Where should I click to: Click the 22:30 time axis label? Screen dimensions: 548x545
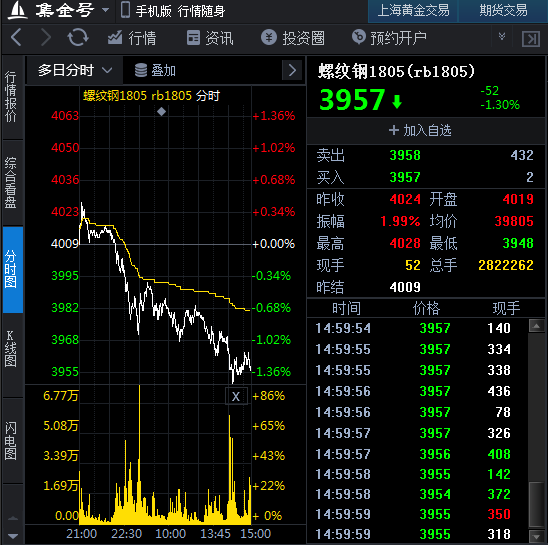coord(127,534)
